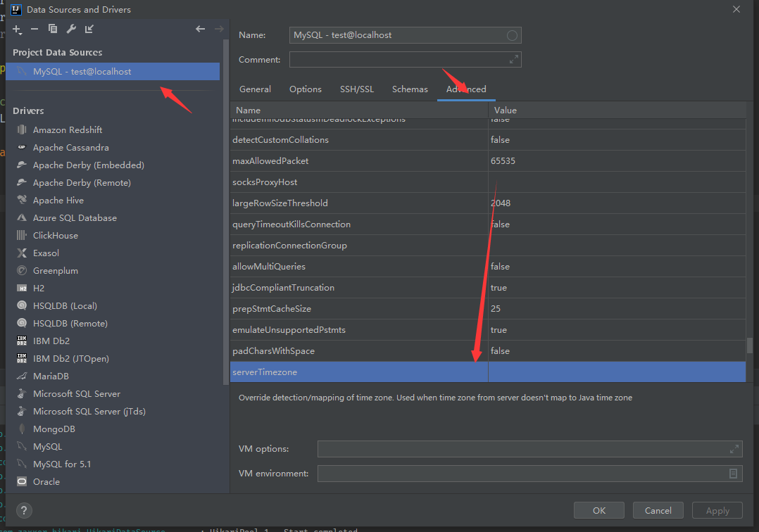Click the Name input field
The height and width of the screenshot is (532, 759).
click(405, 35)
